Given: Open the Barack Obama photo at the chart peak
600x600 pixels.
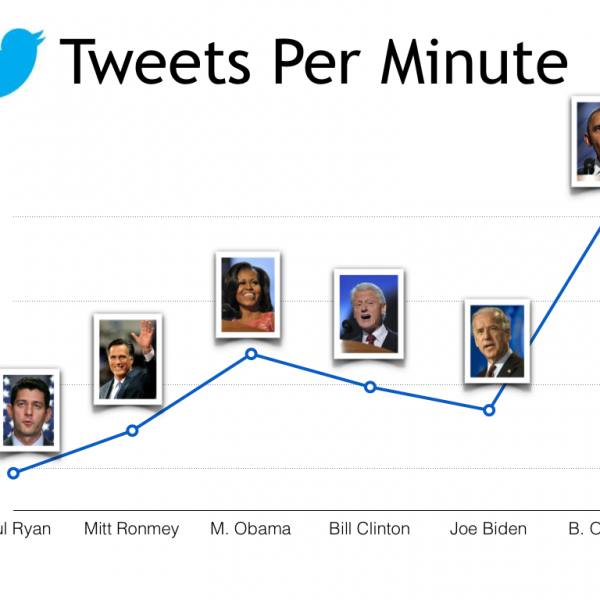Looking at the screenshot, I should pyautogui.click(x=588, y=141).
